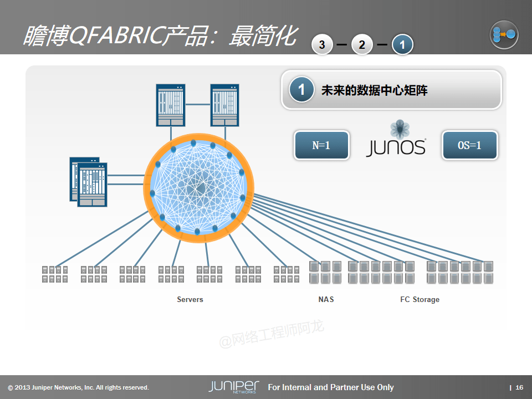Click the OS=1 button
This screenshot has height=399, width=532.
469,145
